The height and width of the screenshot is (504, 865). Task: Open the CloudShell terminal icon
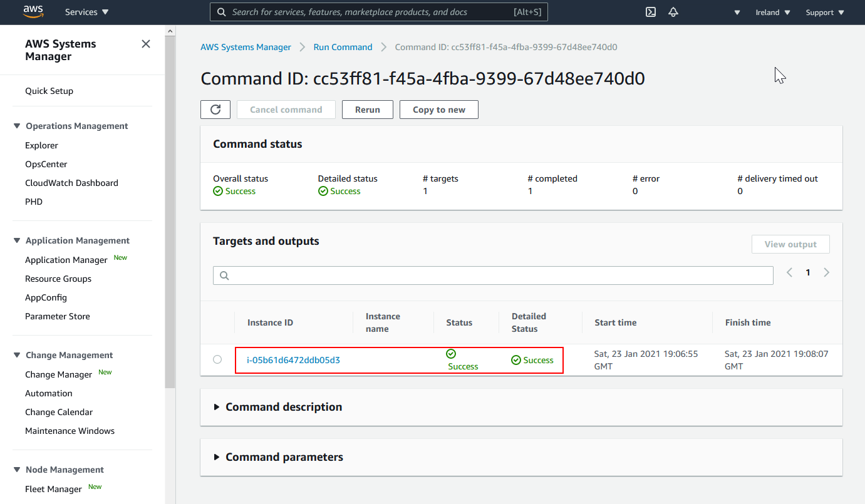[651, 12]
